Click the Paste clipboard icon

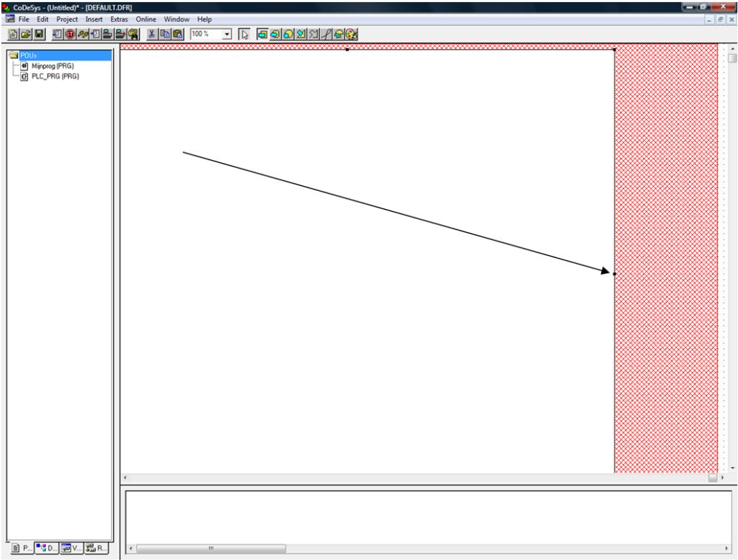pos(178,34)
